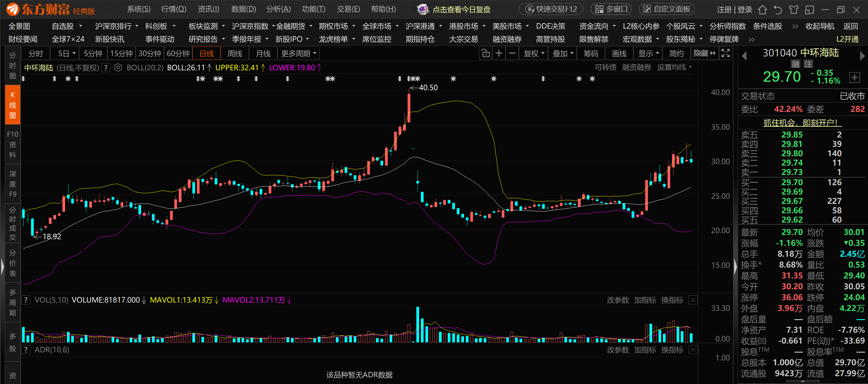Click the home icon in title bar
This screenshot has height=384, width=868.
coord(762,9)
